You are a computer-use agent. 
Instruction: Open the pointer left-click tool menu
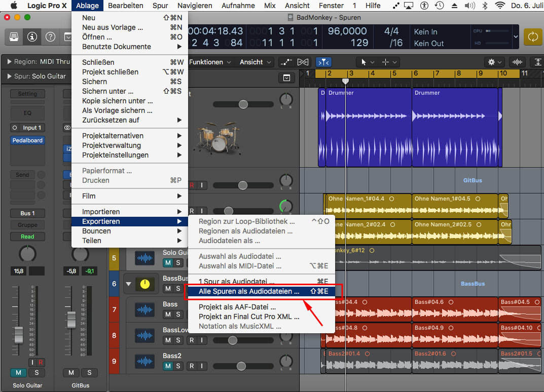[367, 62]
